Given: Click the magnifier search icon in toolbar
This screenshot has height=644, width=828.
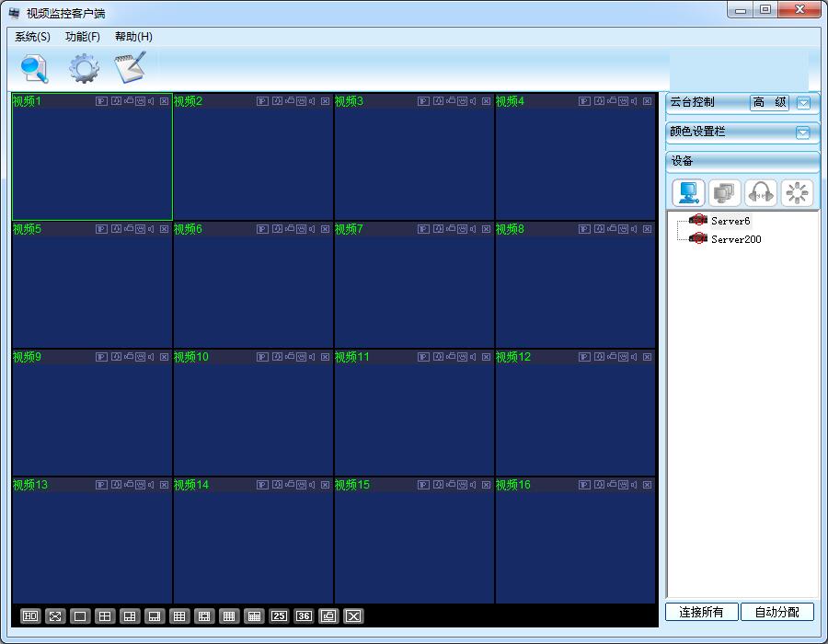Looking at the screenshot, I should (34, 69).
